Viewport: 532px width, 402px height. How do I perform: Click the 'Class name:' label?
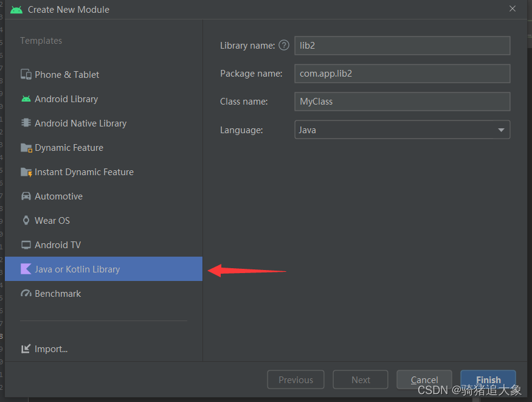pyautogui.click(x=244, y=102)
